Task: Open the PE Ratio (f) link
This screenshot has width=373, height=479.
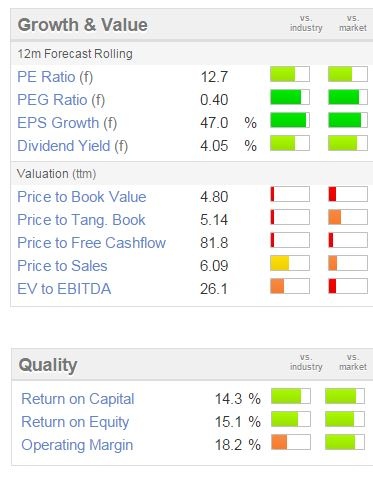Action: point(55,77)
